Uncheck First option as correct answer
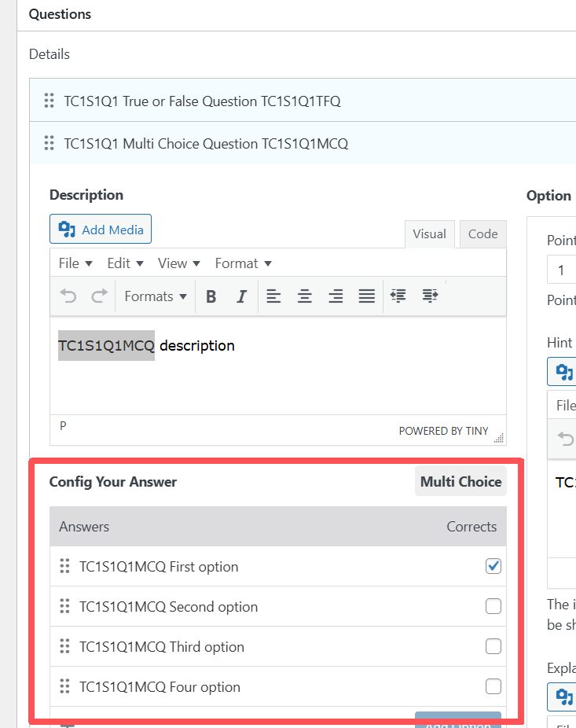Screen dimensions: 576x728 (493, 566)
